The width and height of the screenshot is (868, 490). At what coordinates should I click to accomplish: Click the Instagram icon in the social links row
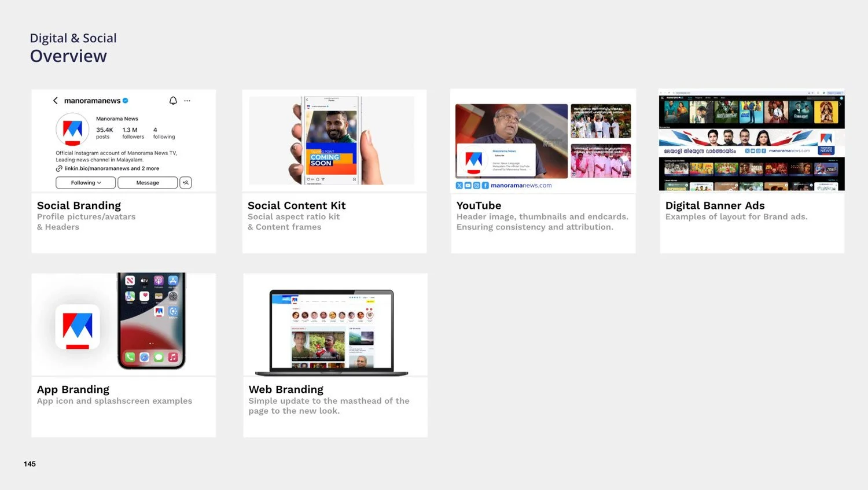[476, 185]
